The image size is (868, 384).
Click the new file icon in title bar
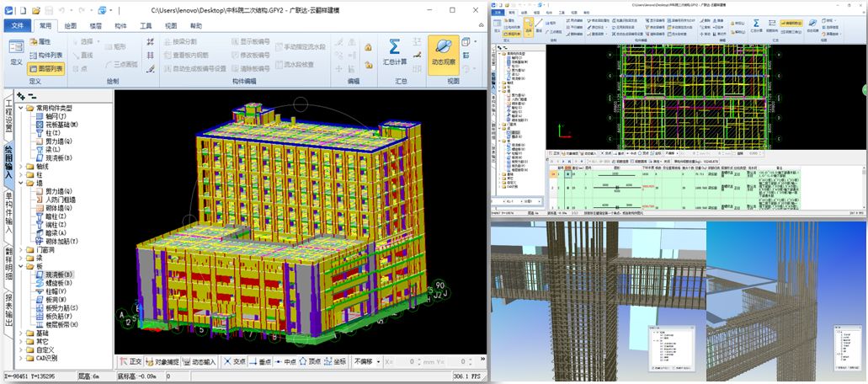point(22,10)
